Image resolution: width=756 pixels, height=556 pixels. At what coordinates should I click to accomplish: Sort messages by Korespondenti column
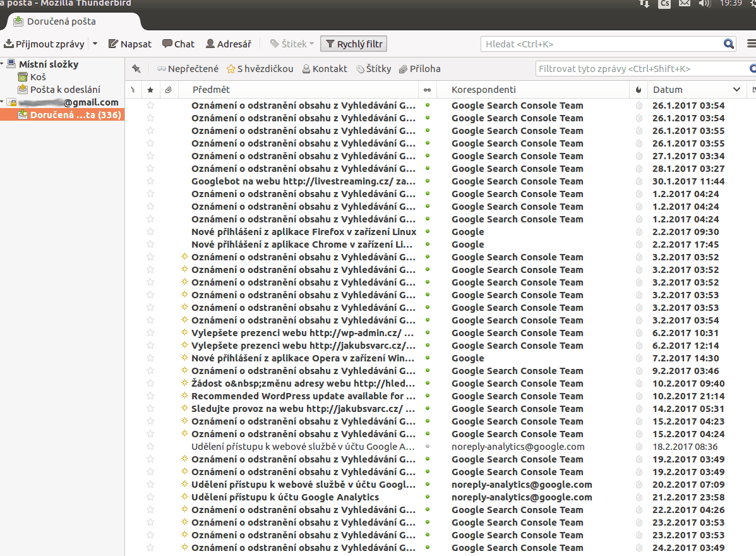(x=533, y=90)
